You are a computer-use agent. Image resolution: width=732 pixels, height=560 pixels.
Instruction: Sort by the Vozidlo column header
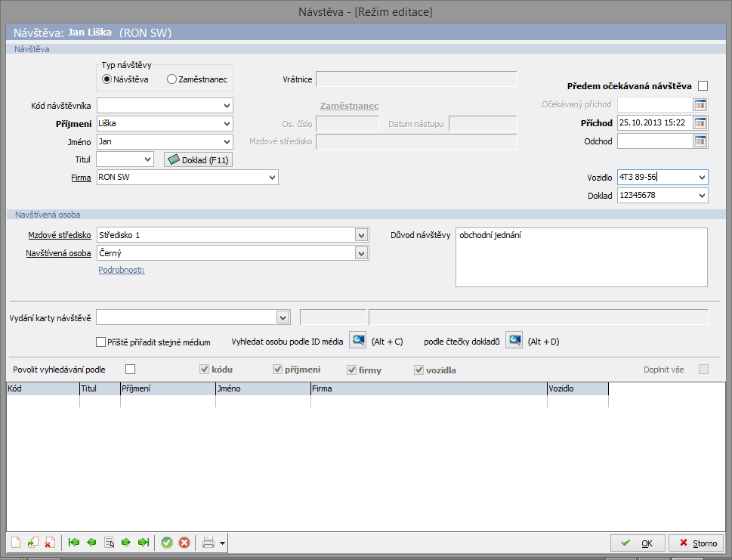[x=578, y=388]
